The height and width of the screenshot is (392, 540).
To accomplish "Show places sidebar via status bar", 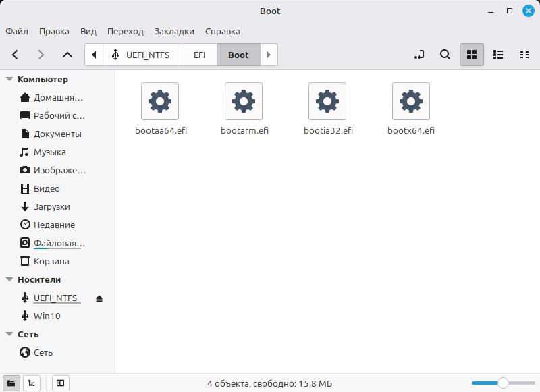I will [x=11, y=383].
